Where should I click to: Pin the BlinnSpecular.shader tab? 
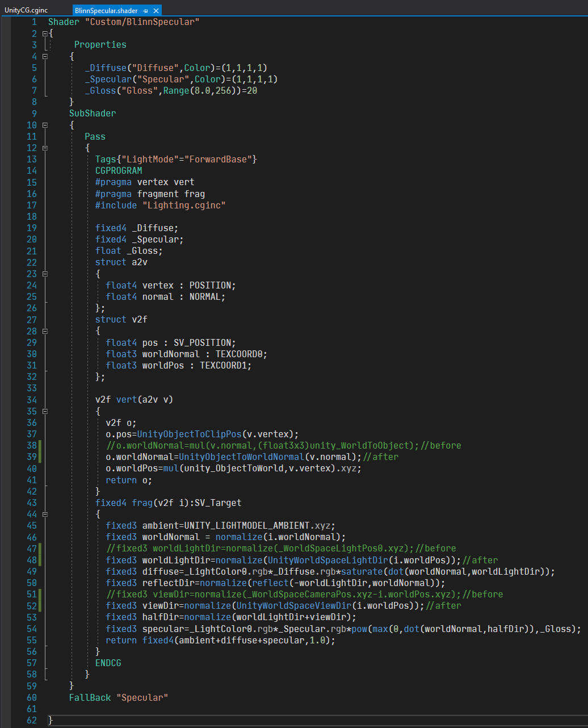pos(146,10)
